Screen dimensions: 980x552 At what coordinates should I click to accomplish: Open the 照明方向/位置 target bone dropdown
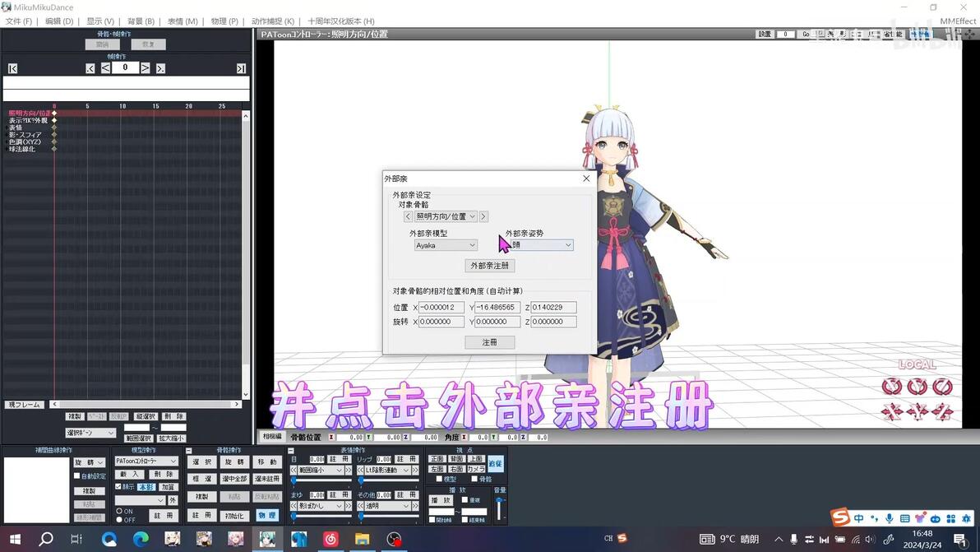point(446,216)
